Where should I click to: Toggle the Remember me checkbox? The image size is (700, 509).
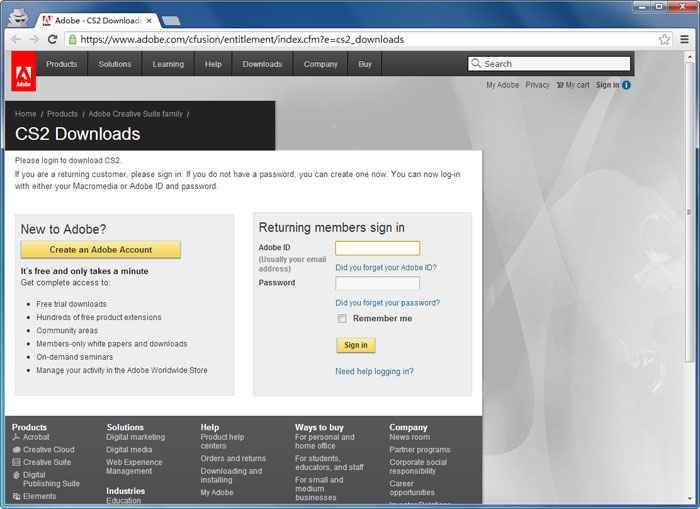coord(342,318)
